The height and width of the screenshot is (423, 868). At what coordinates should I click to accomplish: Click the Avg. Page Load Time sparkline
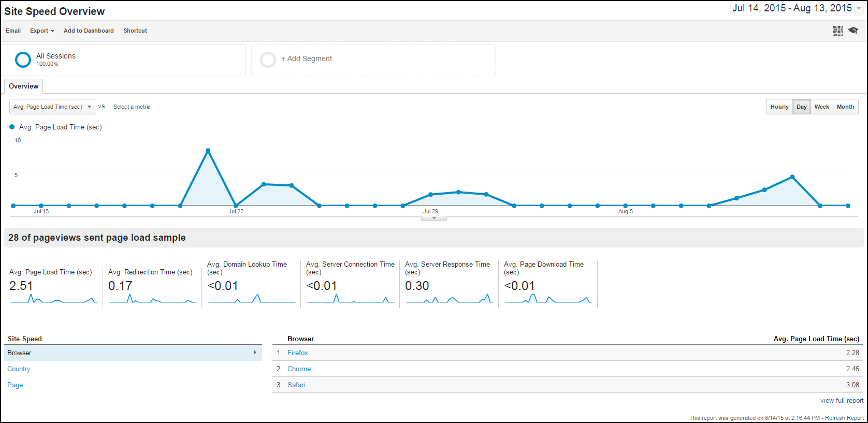(53, 299)
